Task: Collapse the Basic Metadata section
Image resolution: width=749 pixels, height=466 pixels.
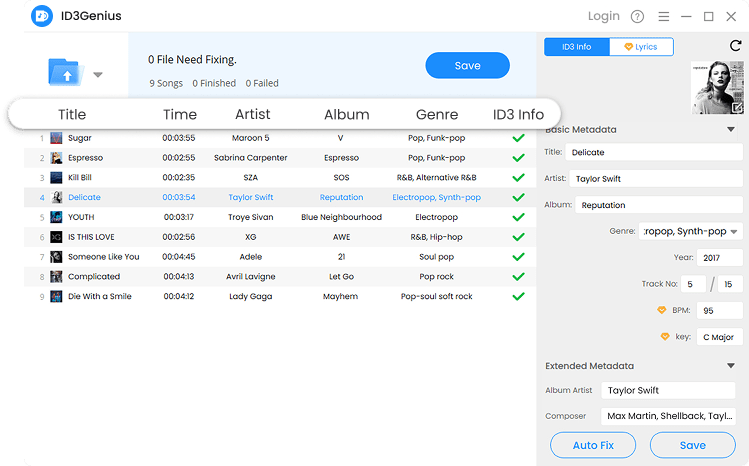Action: point(730,129)
